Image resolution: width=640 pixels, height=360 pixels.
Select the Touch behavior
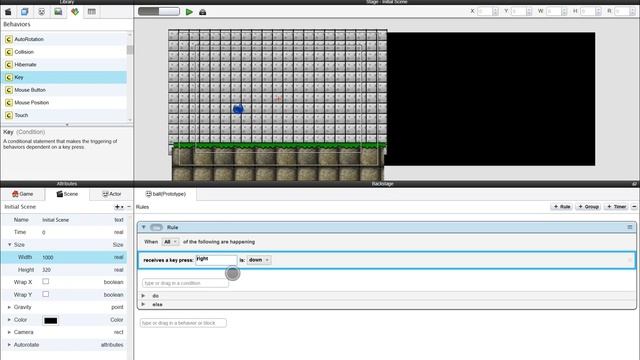[64, 115]
